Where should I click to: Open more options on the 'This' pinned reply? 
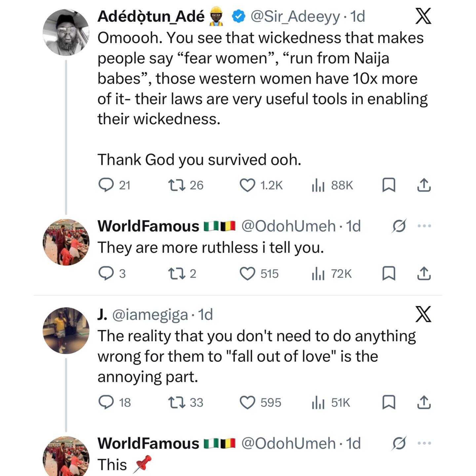[x=424, y=443]
